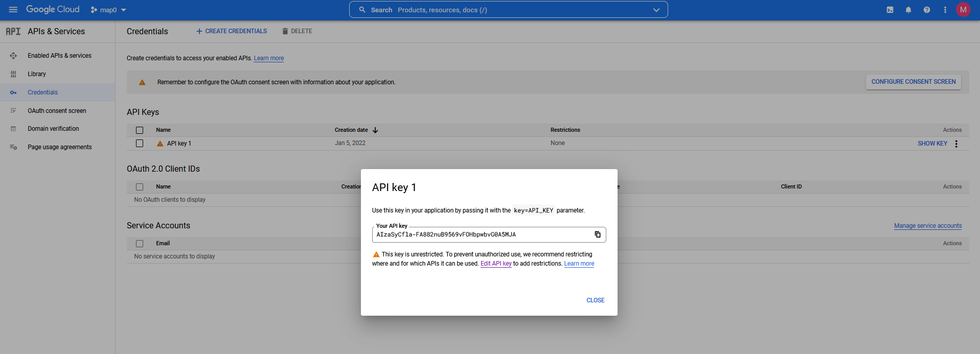The image size is (980, 354).
Task: Click the Google Cloud logo
Action: 53,10
